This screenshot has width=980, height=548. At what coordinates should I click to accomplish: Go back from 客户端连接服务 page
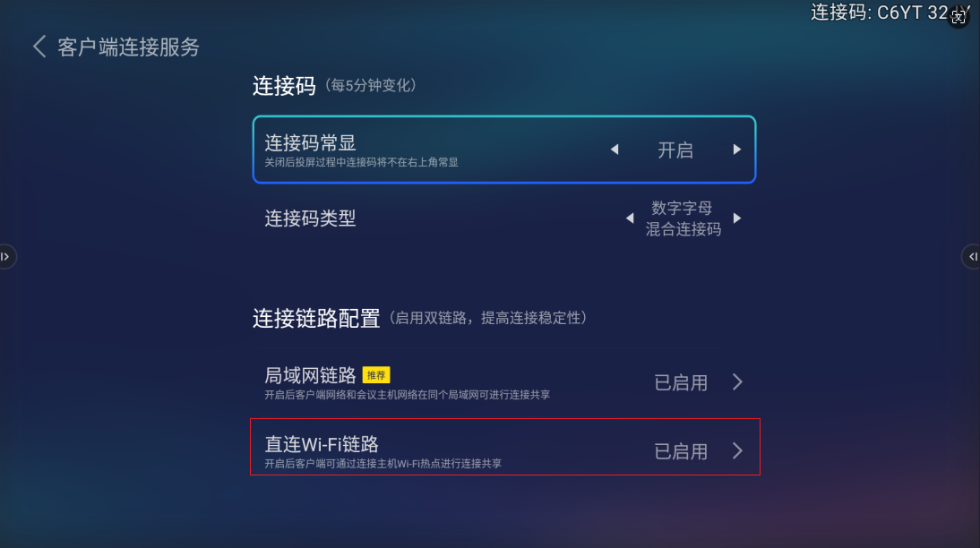[x=39, y=47]
